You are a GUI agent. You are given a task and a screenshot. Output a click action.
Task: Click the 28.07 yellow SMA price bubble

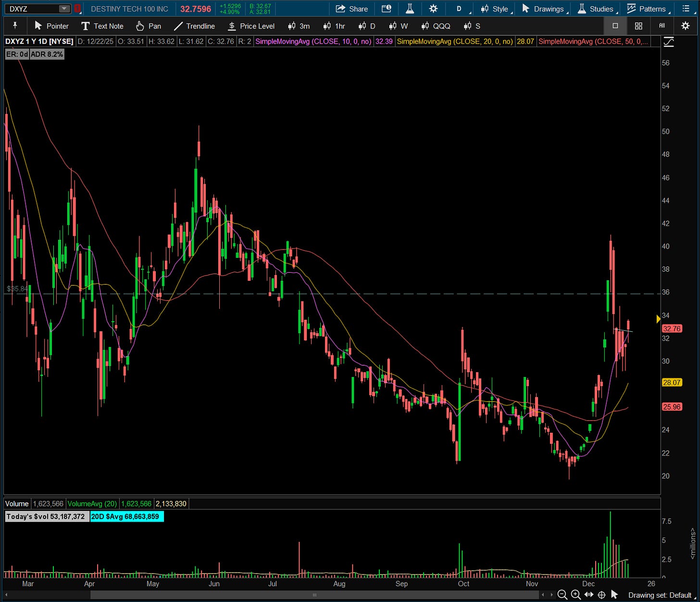(672, 383)
